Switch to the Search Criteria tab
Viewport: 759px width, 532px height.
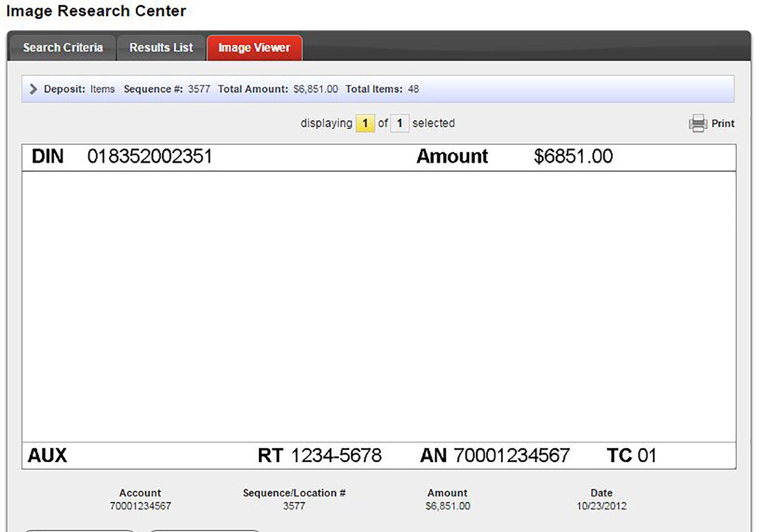click(x=62, y=47)
